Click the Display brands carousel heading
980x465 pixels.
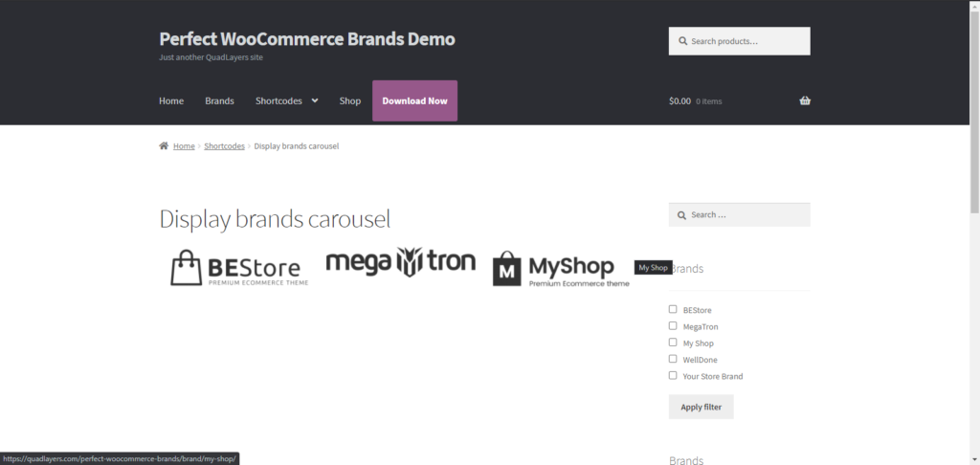tap(275, 219)
